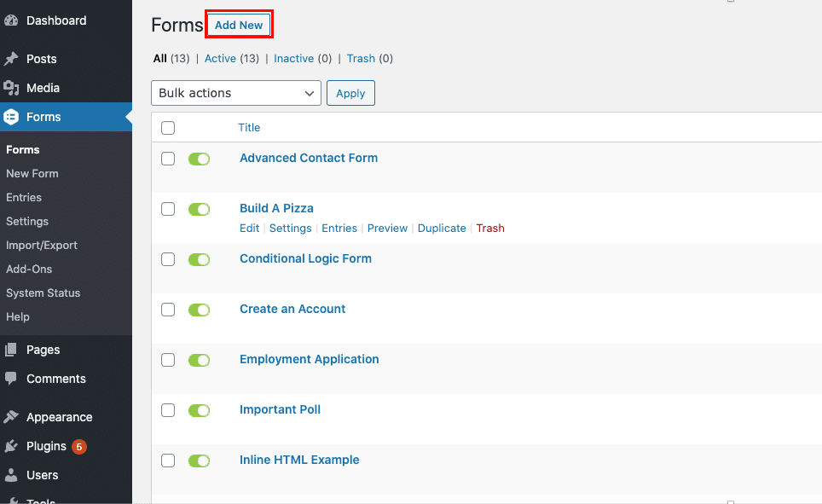Viewport: 822px width, 504px height.
Task: Sort forms by the Title column
Action: tap(249, 127)
